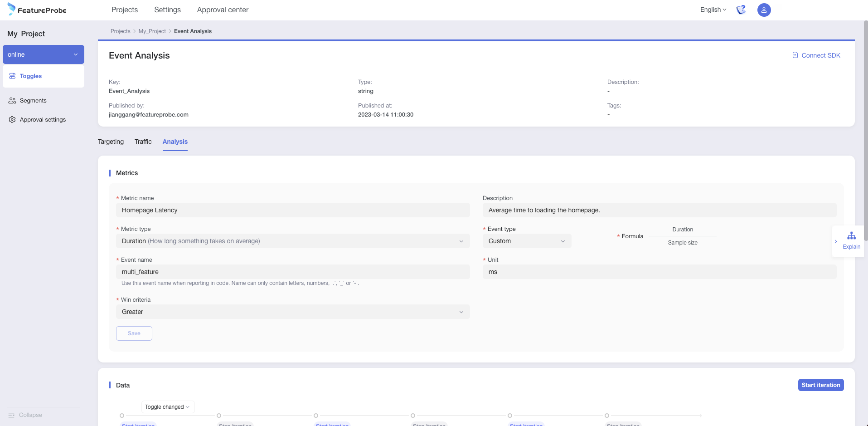
Task: Click the Save button
Action: pyautogui.click(x=134, y=333)
